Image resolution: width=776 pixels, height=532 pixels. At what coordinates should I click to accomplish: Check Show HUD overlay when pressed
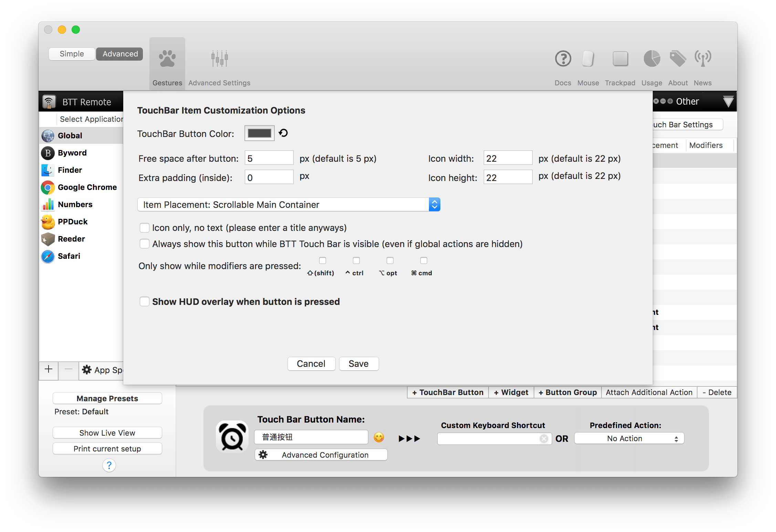click(x=145, y=302)
